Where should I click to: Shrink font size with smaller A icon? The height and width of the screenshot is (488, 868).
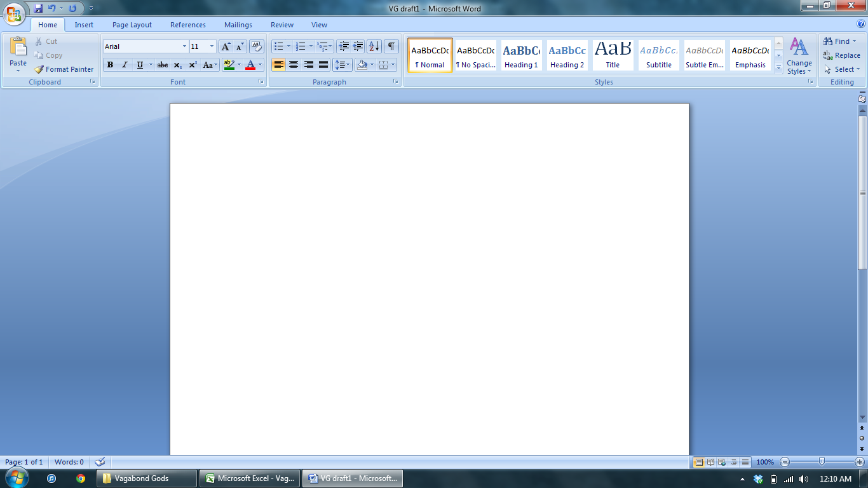(x=240, y=46)
